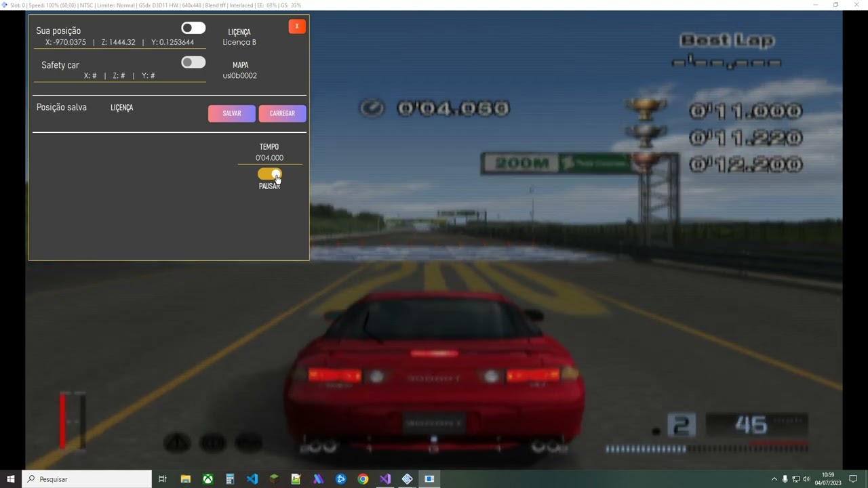This screenshot has height=488, width=868.
Task: Open the Xbox app in taskbar
Action: [208, 479]
